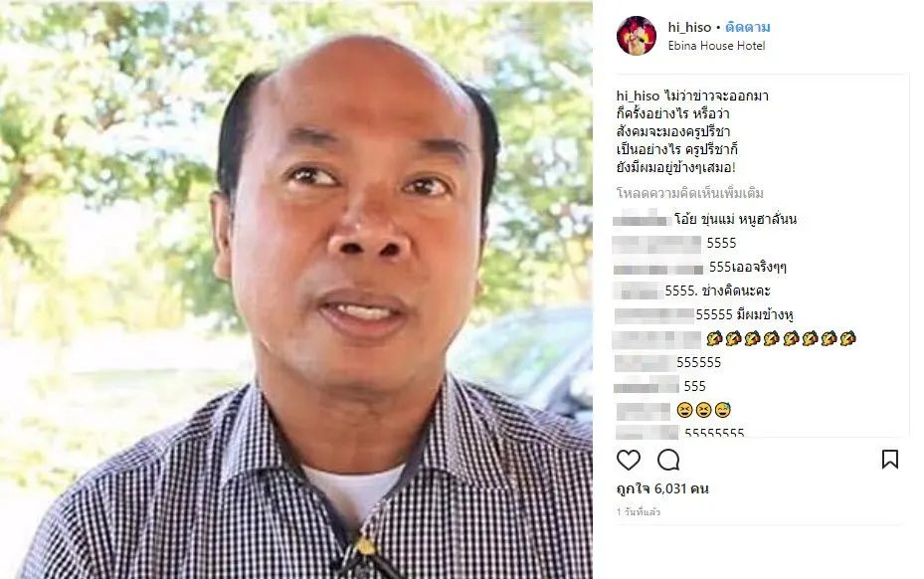Image resolution: width=924 pixels, height=579 pixels.
Task: Open the hi_hiso profile avatar
Action: [637, 36]
